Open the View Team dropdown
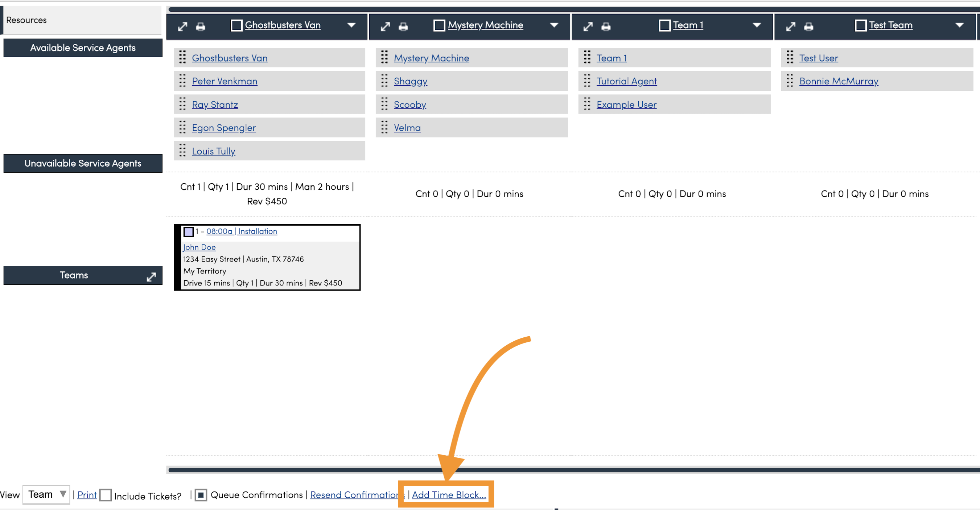980x510 pixels. click(46, 494)
